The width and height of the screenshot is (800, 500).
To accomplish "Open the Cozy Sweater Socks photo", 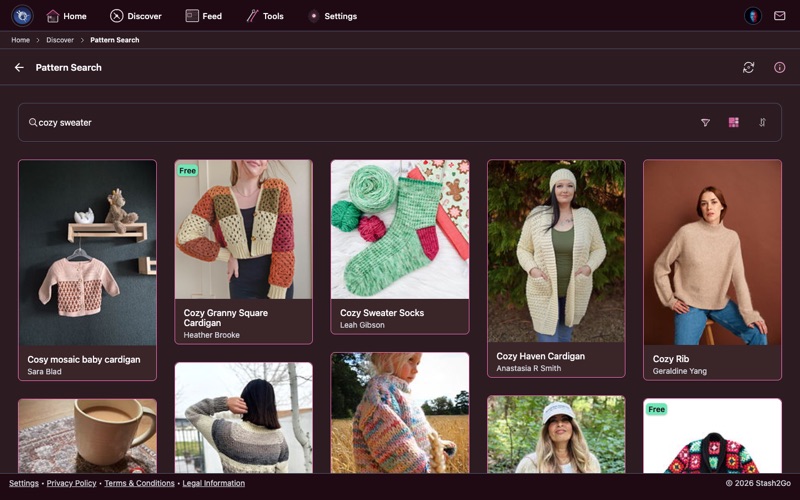I will [x=399, y=230].
